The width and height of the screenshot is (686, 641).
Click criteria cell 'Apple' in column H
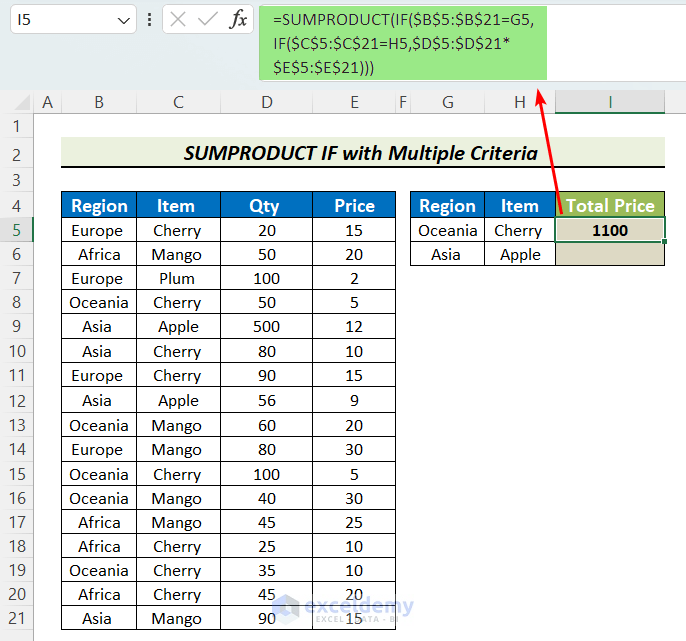[x=520, y=254]
